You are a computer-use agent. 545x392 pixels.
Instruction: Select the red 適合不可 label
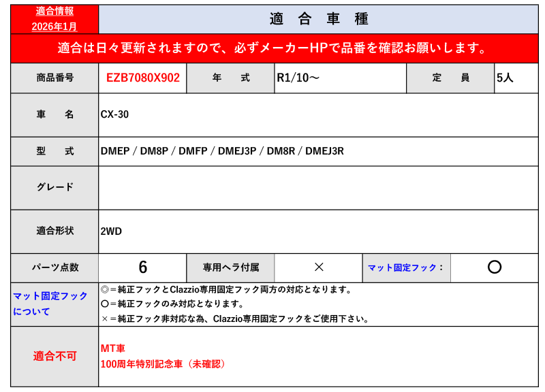(x=54, y=356)
